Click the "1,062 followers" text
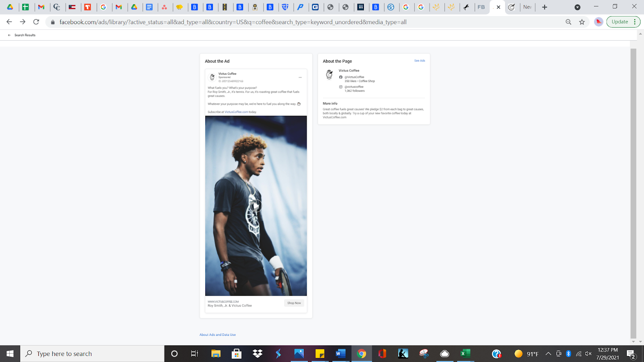The width and height of the screenshot is (644, 362). tap(355, 91)
